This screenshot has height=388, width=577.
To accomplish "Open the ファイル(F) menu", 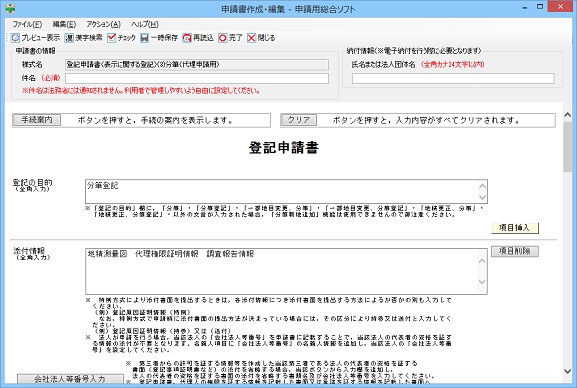I will coord(27,24).
